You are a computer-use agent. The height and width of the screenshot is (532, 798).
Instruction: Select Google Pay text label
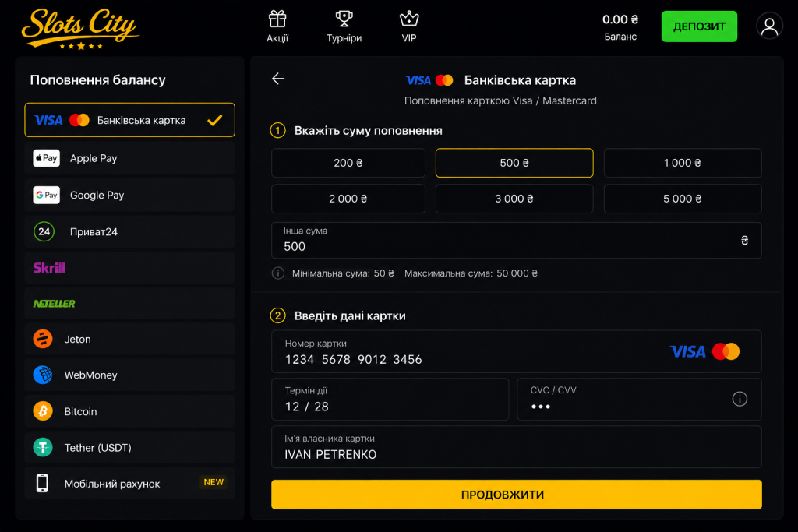point(97,196)
